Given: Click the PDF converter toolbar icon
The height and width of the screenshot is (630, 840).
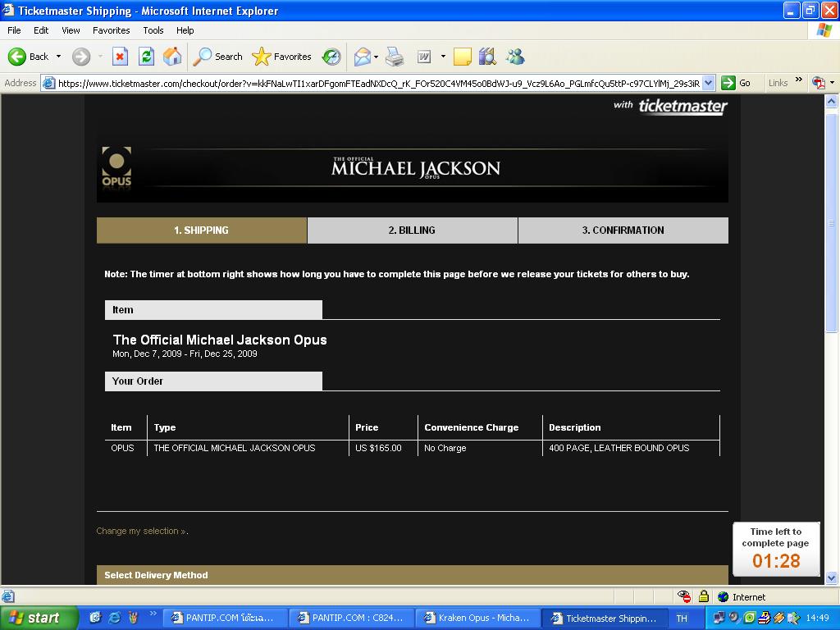Looking at the screenshot, I should pos(819,83).
